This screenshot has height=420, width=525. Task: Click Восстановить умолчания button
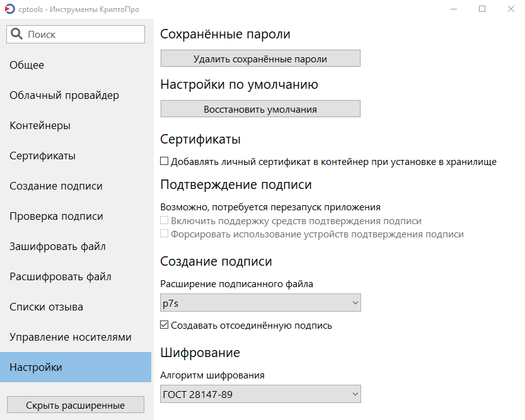click(260, 109)
